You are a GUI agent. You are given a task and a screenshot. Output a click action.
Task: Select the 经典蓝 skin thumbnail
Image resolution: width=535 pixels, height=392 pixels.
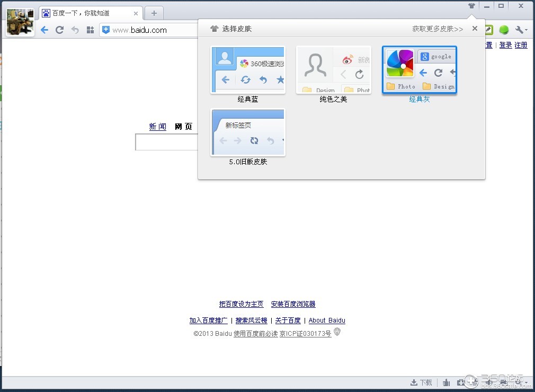[x=248, y=70]
